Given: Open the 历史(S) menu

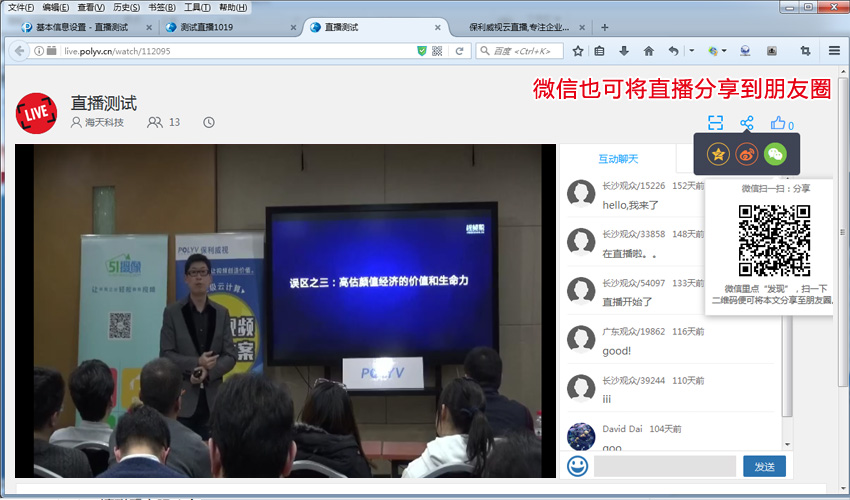Looking at the screenshot, I should [126, 7].
